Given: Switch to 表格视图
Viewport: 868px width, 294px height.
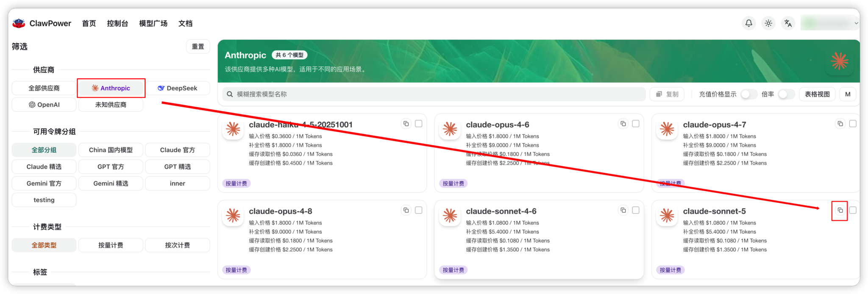Looking at the screenshot, I should (817, 94).
